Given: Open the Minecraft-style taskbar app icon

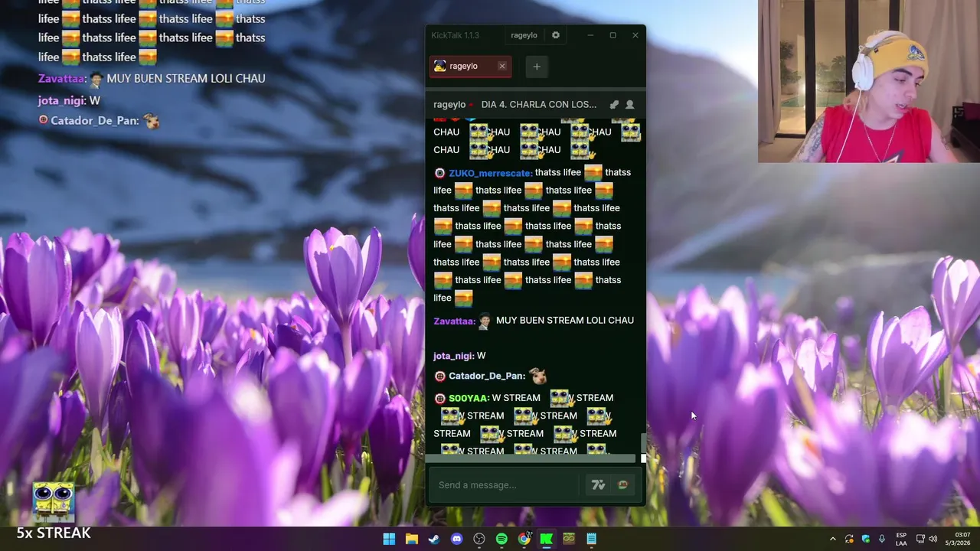Looking at the screenshot, I should coord(569,539).
